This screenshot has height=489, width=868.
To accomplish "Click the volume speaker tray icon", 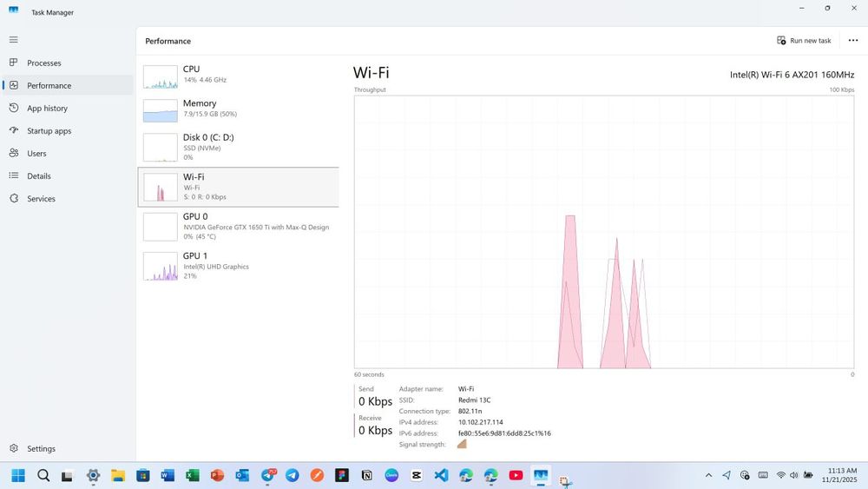I will click(794, 475).
